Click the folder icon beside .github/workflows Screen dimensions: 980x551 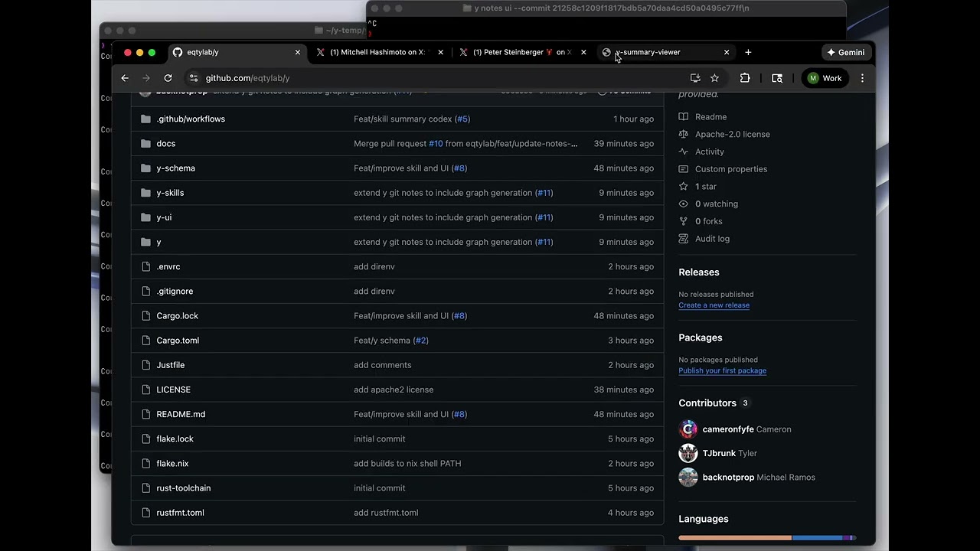tap(145, 119)
